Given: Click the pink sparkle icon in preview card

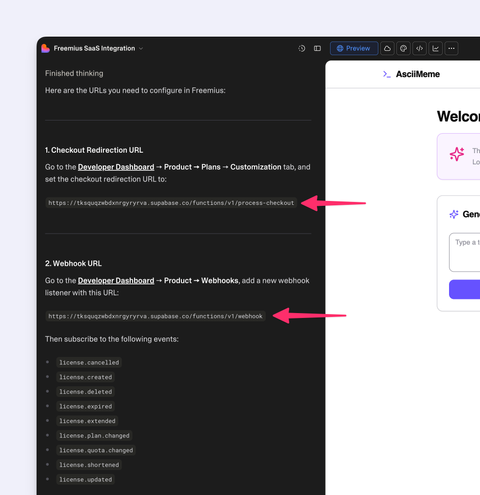Looking at the screenshot, I should point(457,154).
